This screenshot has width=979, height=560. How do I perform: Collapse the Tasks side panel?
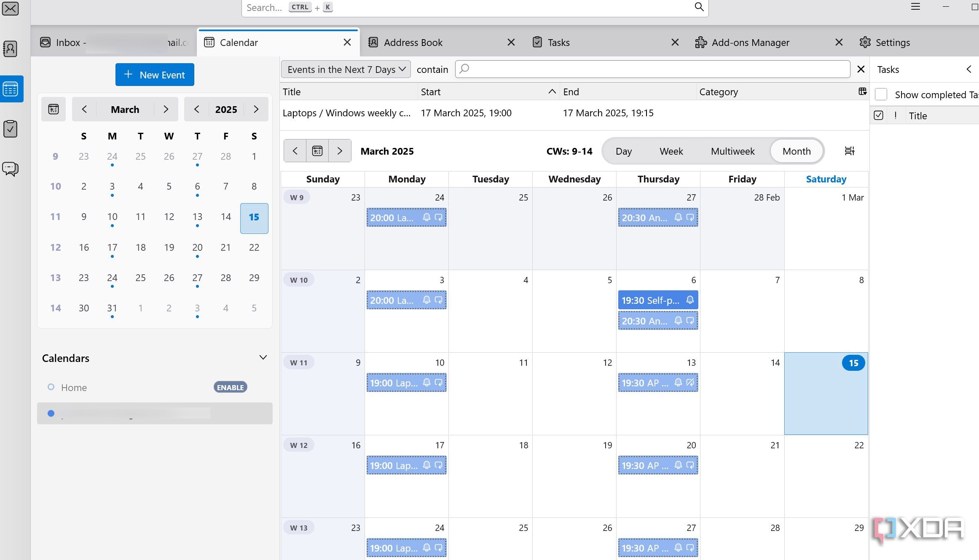click(x=968, y=70)
